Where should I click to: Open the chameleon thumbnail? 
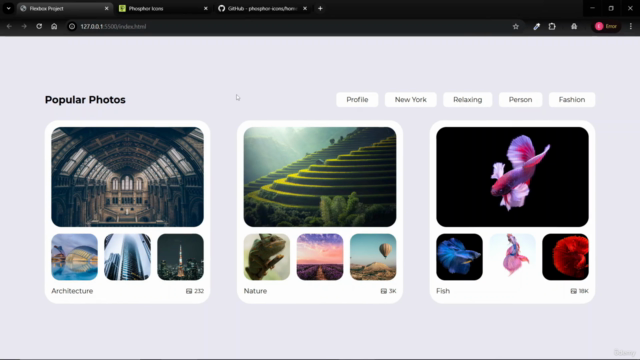click(x=267, y=257)
